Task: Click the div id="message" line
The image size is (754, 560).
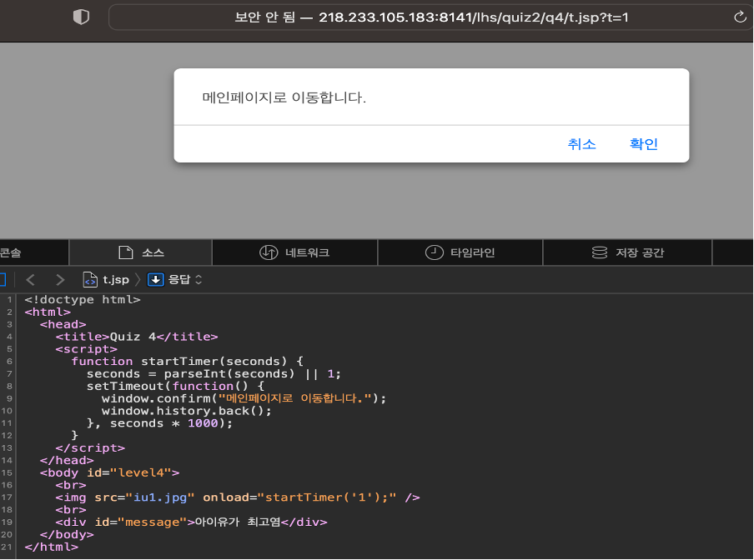Action: point(191,522)
